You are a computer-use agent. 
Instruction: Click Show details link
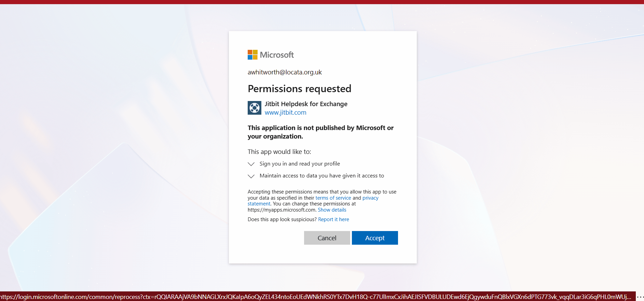click(332, 210)
